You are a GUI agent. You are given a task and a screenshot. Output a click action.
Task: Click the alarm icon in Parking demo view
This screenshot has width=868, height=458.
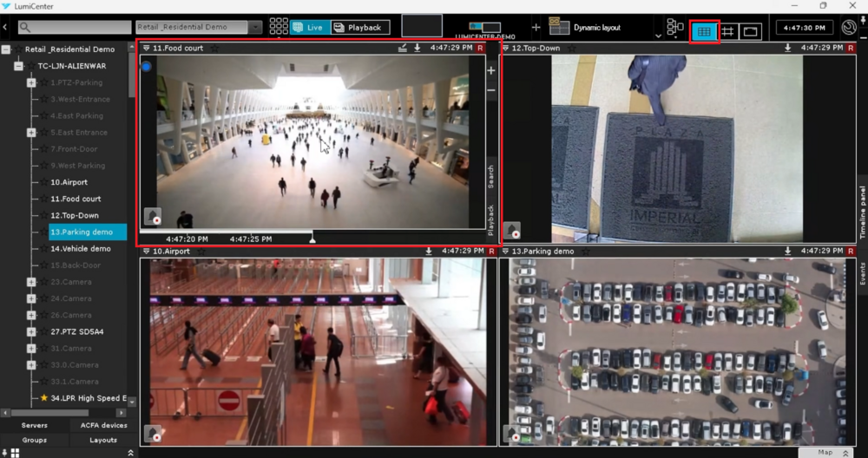pos(512,433)
